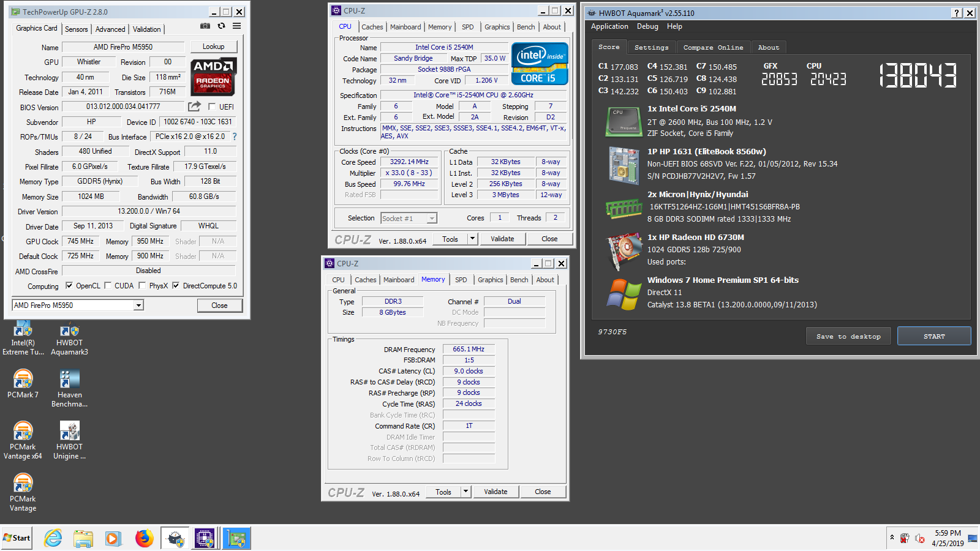Open the Bench tab in upper CPU-Z

pyautogui.click(x=526, y=27)
